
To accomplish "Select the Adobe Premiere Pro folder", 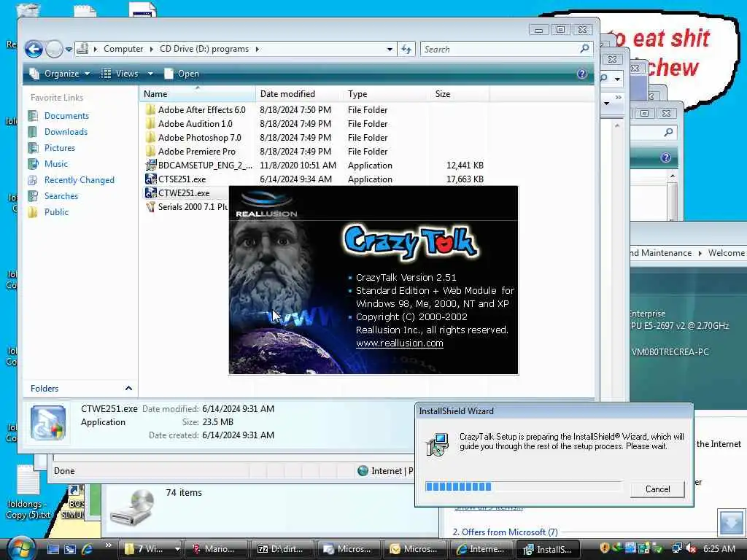I will tap(196, 152).
